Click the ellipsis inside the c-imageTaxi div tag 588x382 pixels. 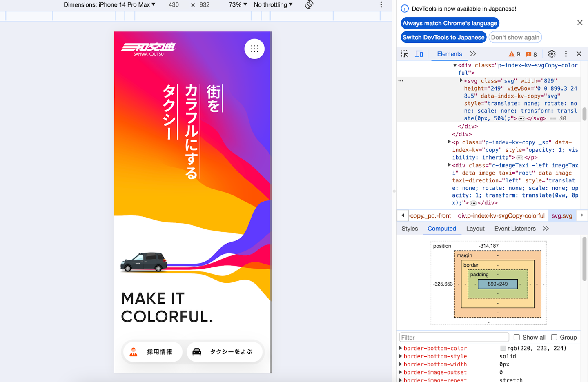pyautogui.click(x=473, y=203)
